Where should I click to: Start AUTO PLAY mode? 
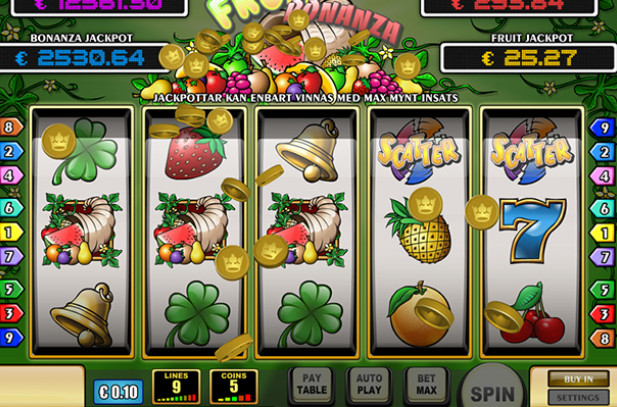(369, 386)
